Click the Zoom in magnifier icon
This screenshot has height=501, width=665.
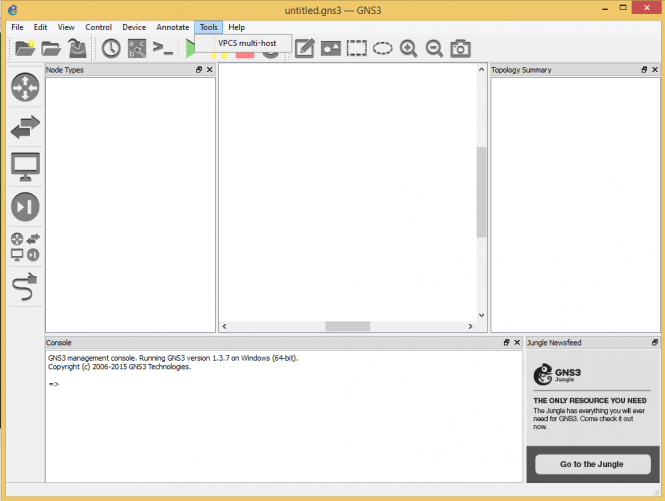[408, 48]
